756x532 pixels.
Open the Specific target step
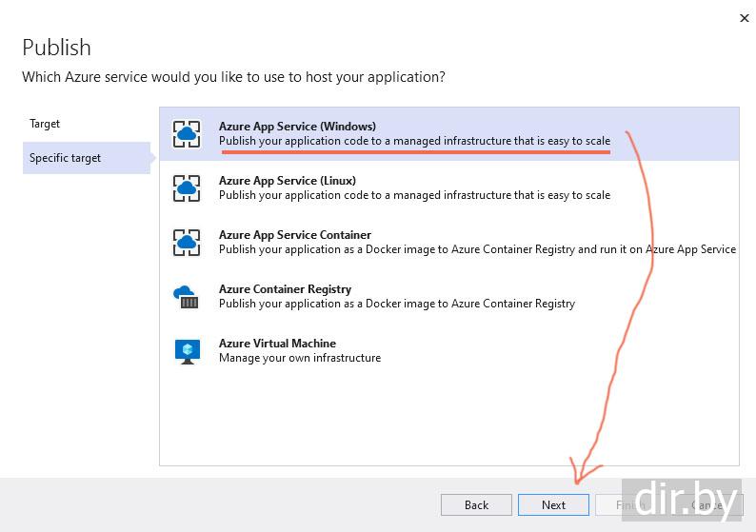point(87,158)
